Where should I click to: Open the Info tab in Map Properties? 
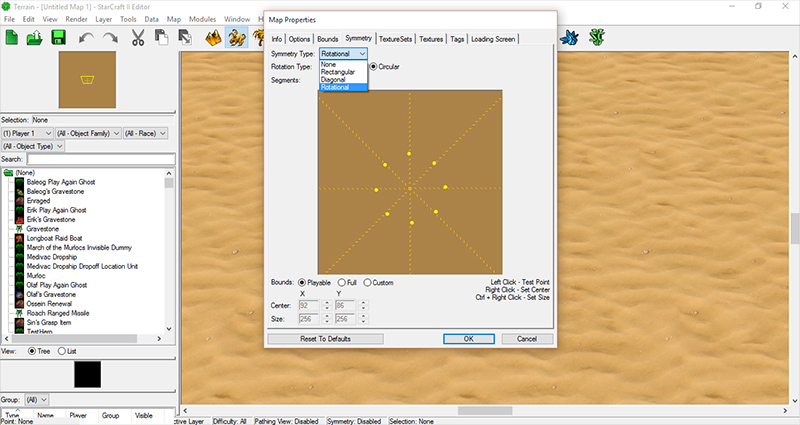(277, 39)
